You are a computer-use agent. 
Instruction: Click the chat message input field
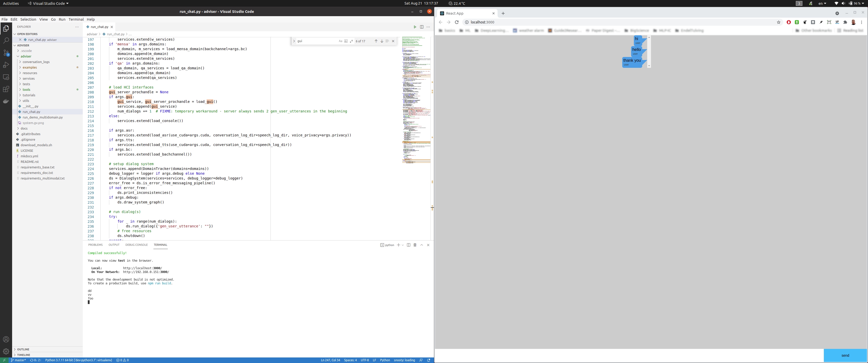coord(629,355)
